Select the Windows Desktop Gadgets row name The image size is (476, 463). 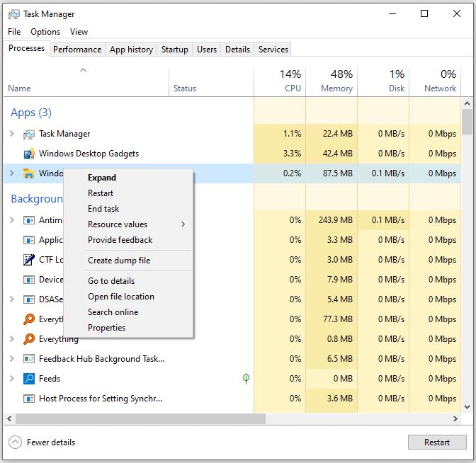tap(89, 154)
